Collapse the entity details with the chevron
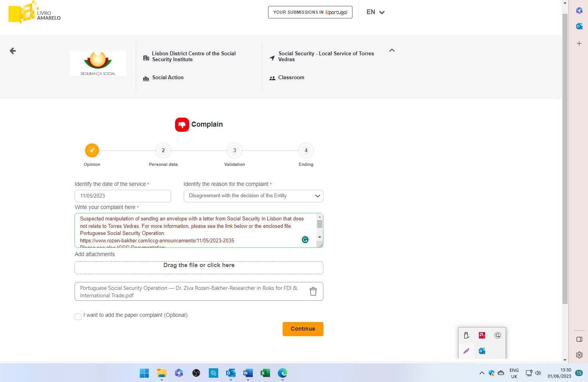588x382 pixels. click(392, 50)
